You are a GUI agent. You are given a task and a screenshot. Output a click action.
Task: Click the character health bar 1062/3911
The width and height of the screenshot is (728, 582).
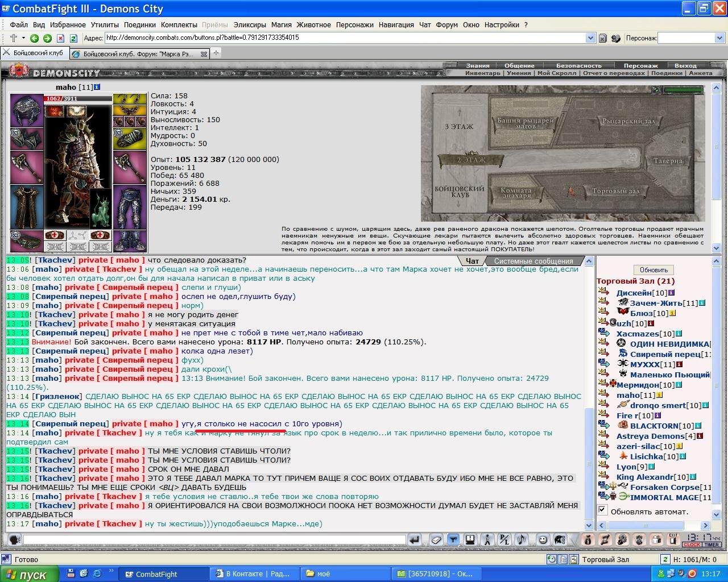[x=78, y=98]
